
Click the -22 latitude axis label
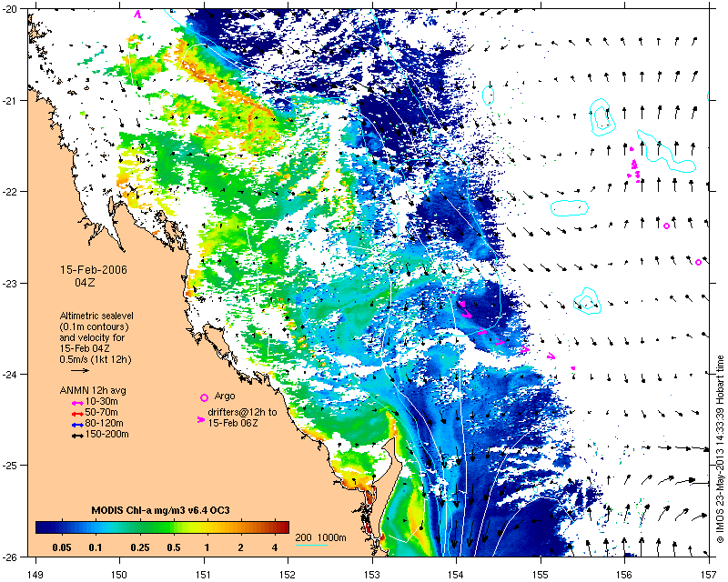(10, 192)
